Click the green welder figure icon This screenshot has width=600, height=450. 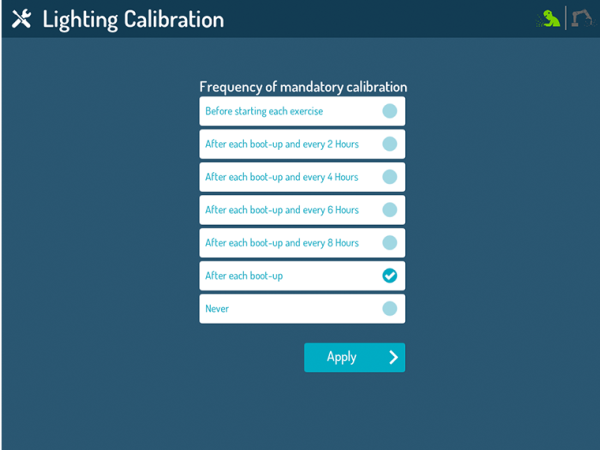pyautogui.click(x=548, y=19)
